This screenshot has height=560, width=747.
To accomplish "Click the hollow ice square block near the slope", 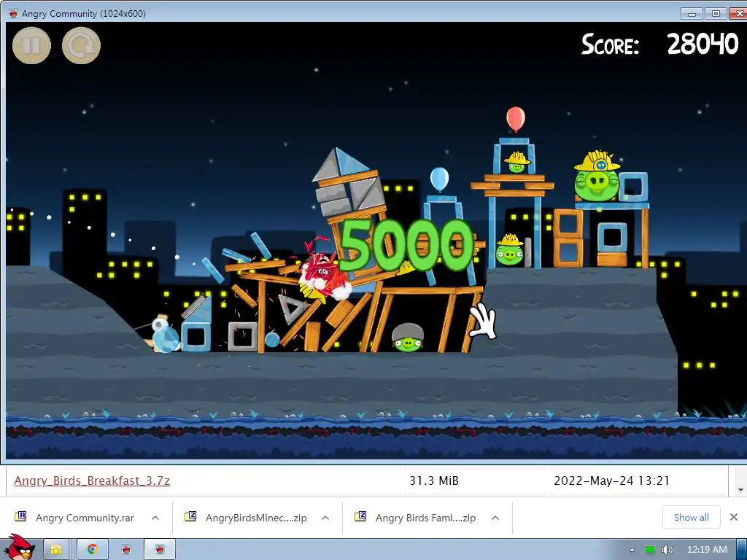I will pos(196,337).
